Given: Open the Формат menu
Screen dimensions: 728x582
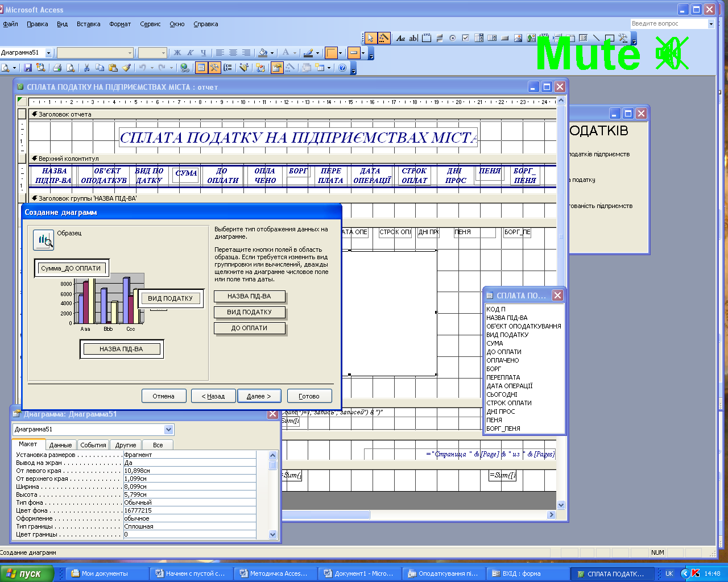Looking at the screenshot, I should (x=120, y=24).
